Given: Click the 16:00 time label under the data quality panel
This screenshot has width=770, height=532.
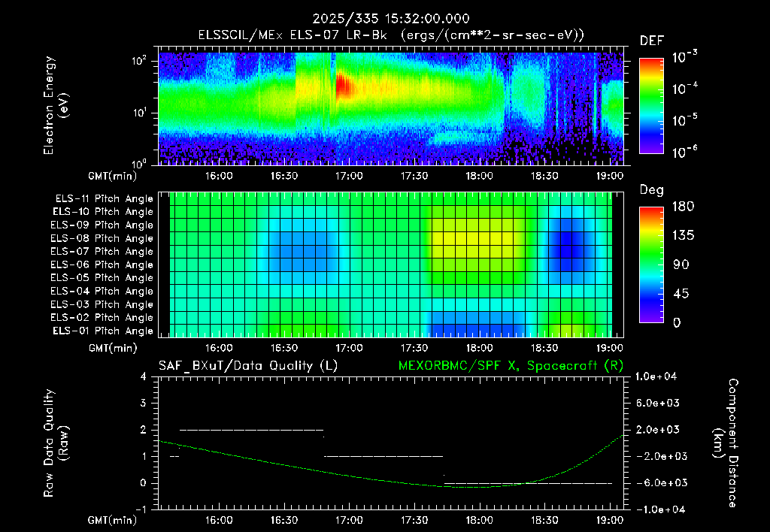Looking at the screenshot, I should (x=219, y=520).
